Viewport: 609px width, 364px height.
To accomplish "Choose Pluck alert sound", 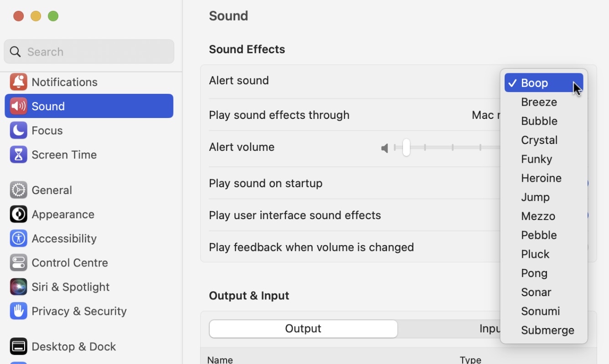I will tap(544, 254).
